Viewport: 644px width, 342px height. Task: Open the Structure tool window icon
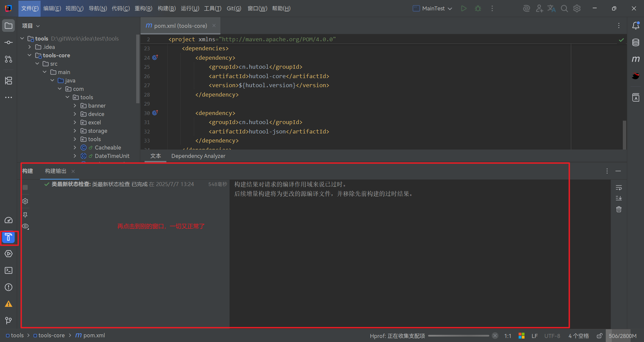(x=9, y=80)
